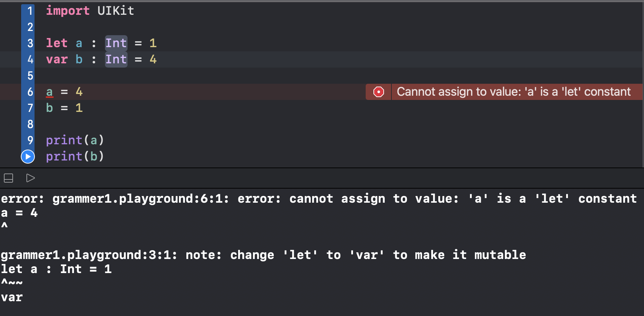644x316 pixels.
Task: Click the let keyword on line 3
Action: [x=57, y=43]
